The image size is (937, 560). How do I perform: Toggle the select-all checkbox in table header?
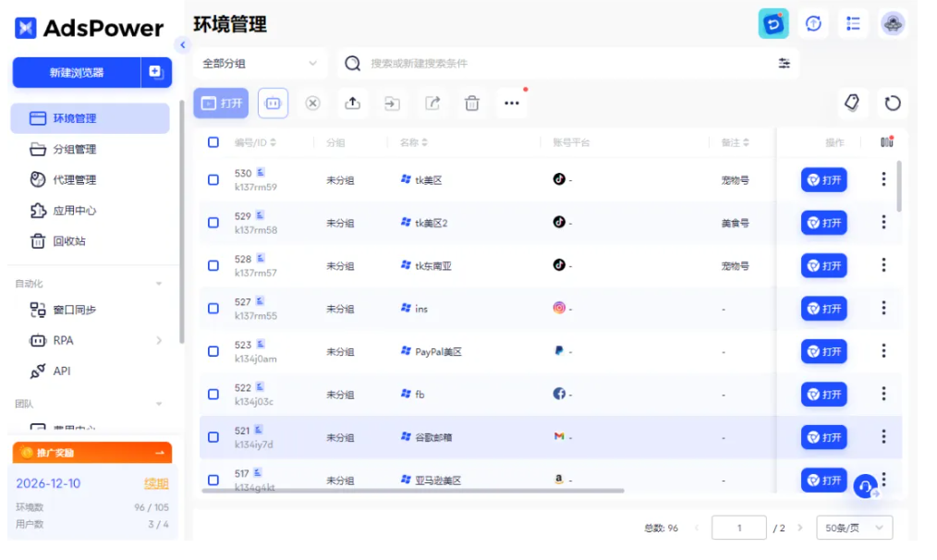[x=213, y=142]
